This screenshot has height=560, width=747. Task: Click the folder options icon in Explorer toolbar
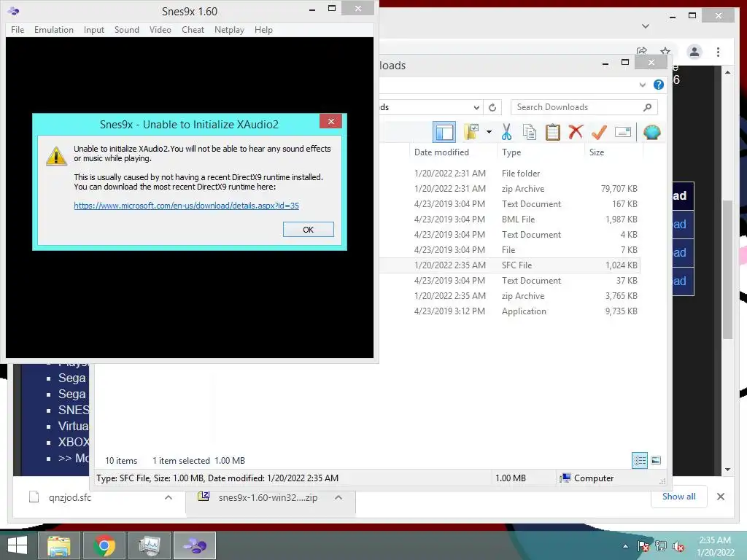pos(472,132)
